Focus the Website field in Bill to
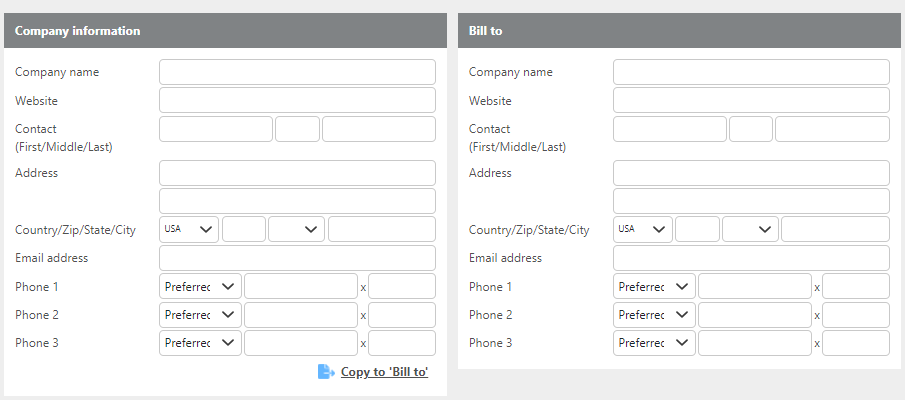 pos(751,100)
